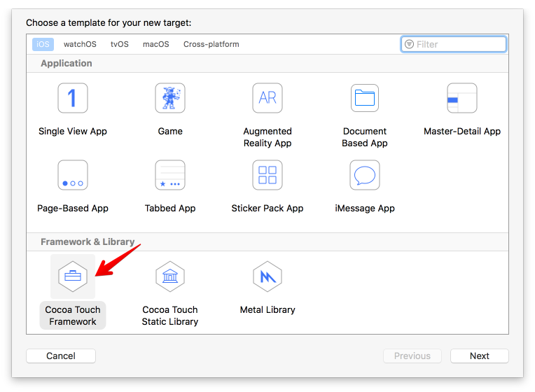535x392 pixels.
Task: Click the filter icon in search field
Action: pos(409,44)
